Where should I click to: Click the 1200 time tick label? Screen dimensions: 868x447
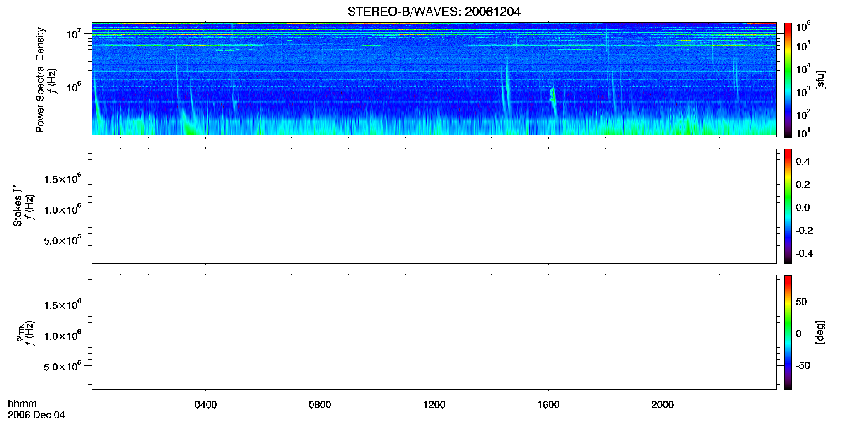[x=434, y=405]
